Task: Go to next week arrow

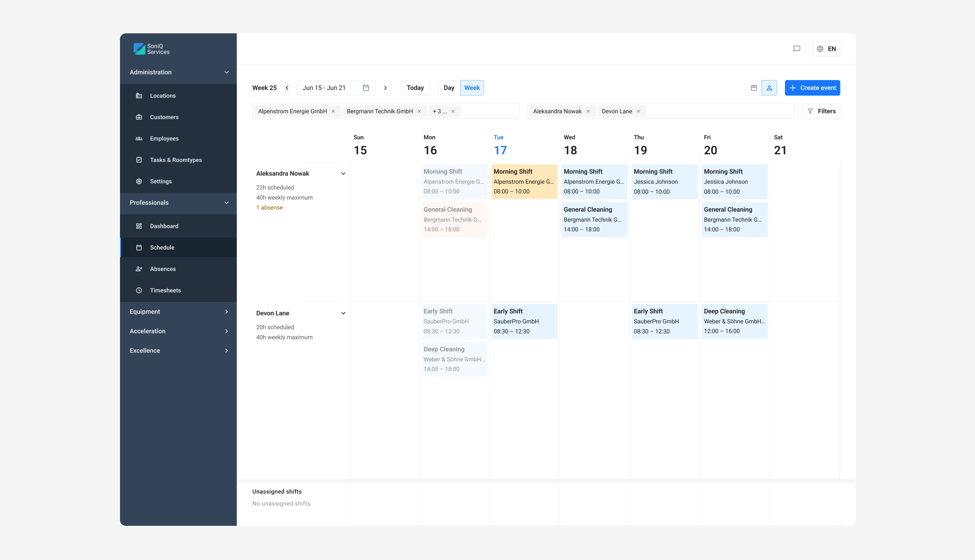Action: point(385,88)
